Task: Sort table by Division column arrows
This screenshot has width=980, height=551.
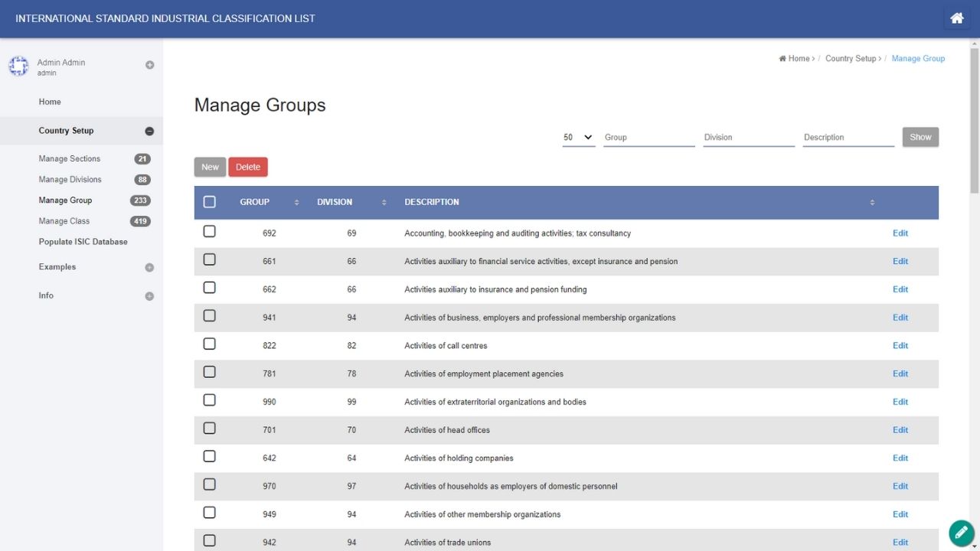Action: coord(384,203)
